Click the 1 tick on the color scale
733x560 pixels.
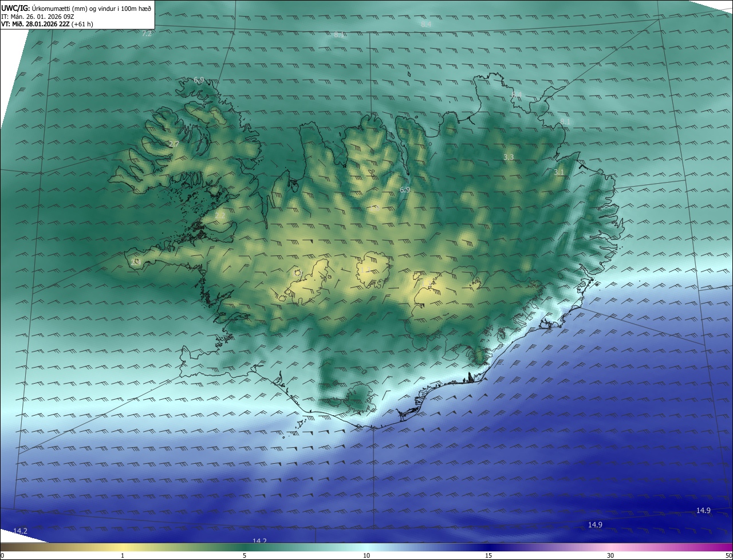tap(123, 555)
